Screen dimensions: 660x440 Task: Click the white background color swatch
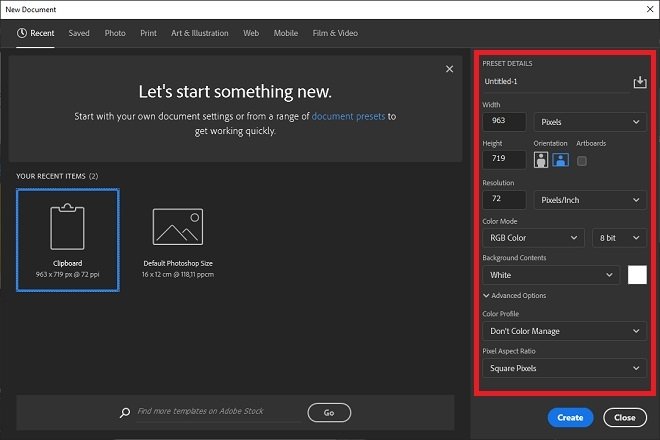[x=637, y=275]
